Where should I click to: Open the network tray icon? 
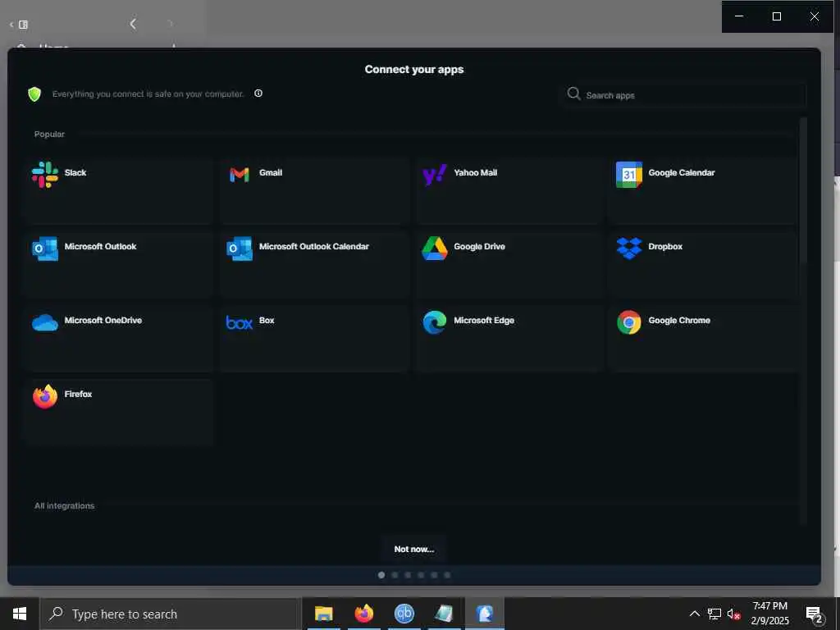pyautogui.click(x=714, y=614)
